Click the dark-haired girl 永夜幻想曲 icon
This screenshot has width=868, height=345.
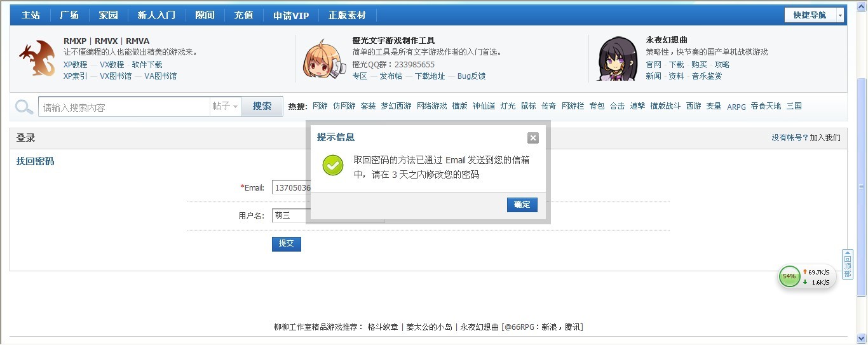point(618,59)
